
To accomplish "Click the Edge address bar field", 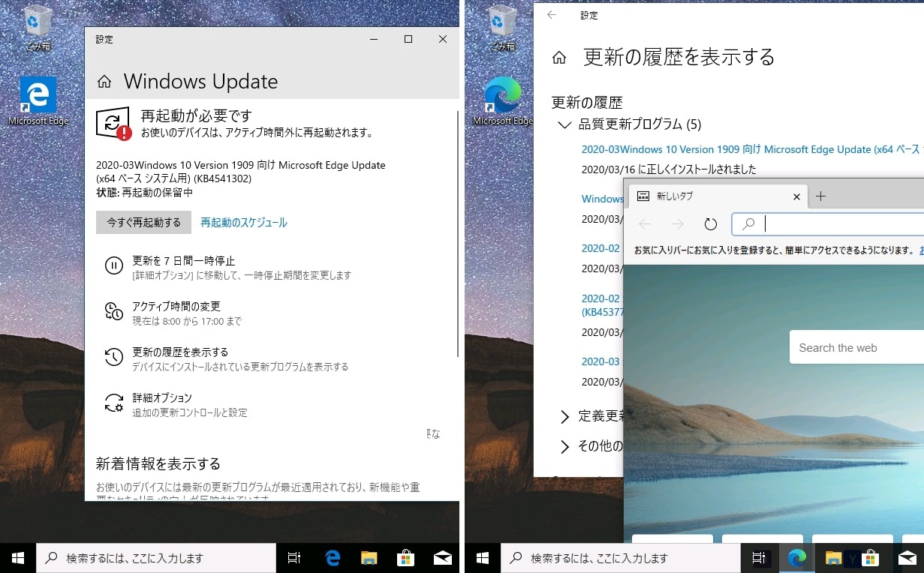I will [x=828, y=223].
